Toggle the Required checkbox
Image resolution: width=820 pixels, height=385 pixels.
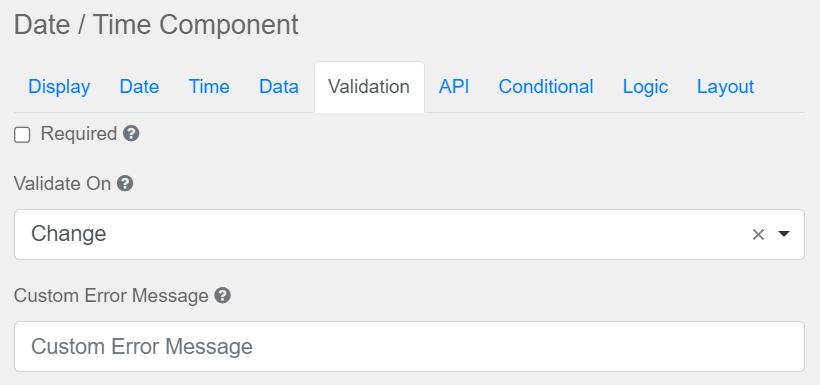22,135
